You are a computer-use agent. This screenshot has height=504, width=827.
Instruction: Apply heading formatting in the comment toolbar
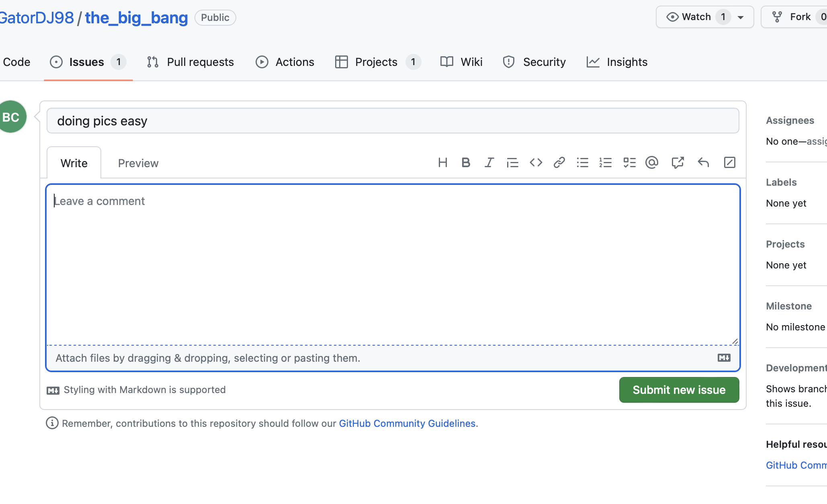(443, 162)
